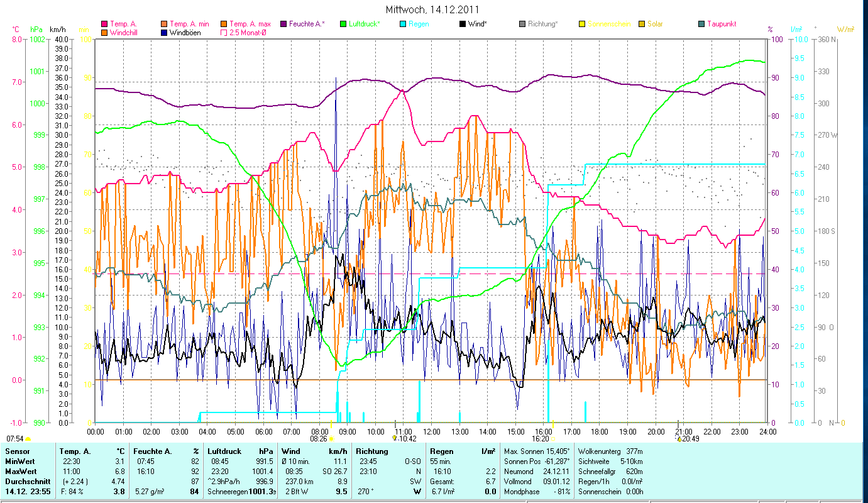Click the sun icon beside 07:54
Image resolution: width=868 pixels, height=503 pixels.
pos(28,438)
